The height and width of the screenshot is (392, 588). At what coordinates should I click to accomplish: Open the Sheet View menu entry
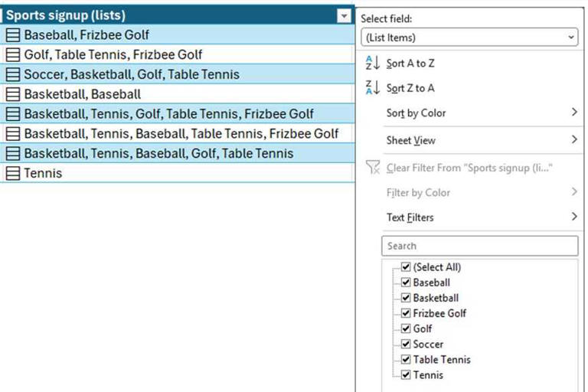(410, 140)
